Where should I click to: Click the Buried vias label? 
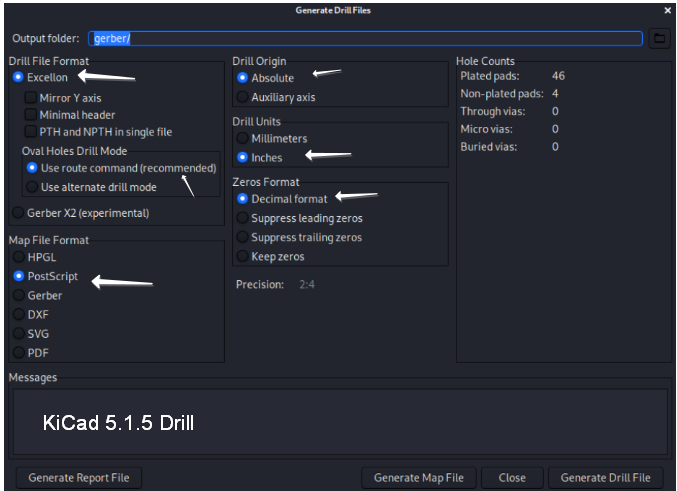pos(489,147)
